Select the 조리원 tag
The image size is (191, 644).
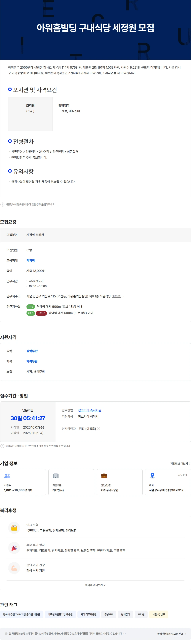pos(141,614)
